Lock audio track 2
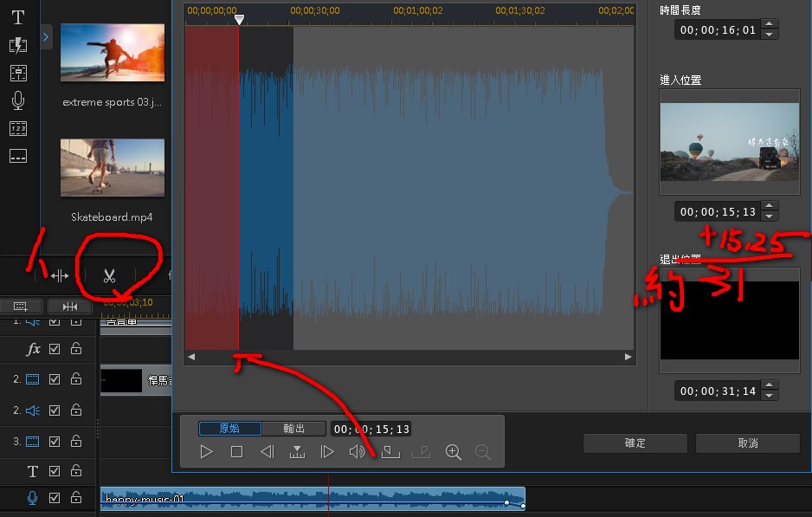 (76, 410)
